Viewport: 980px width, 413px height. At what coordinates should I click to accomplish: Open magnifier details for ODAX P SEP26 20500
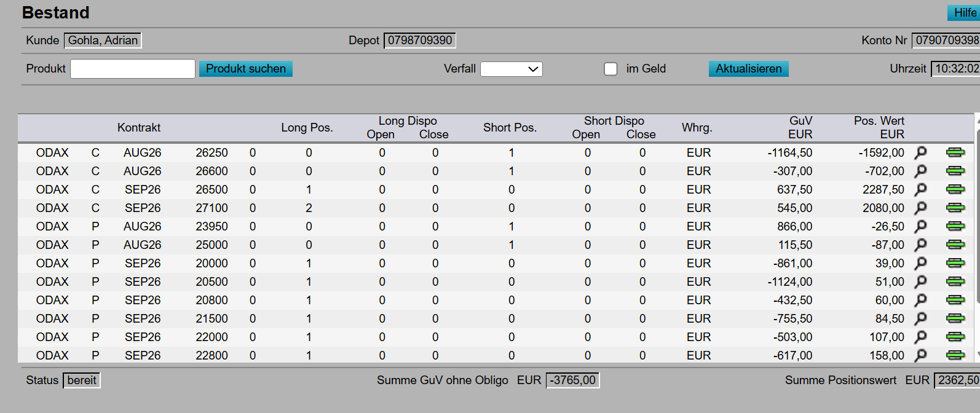pyautogui.click(x=920, y=281)
